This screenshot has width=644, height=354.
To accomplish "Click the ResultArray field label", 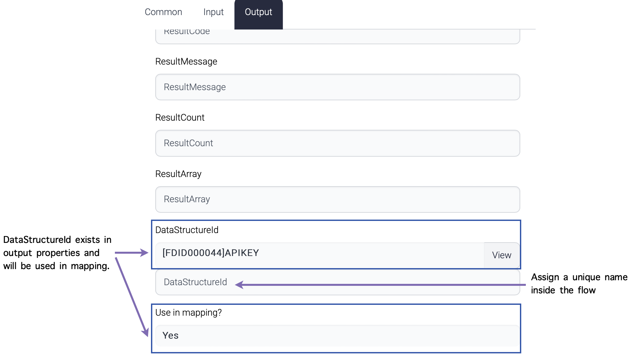I will tap(178, 174).
